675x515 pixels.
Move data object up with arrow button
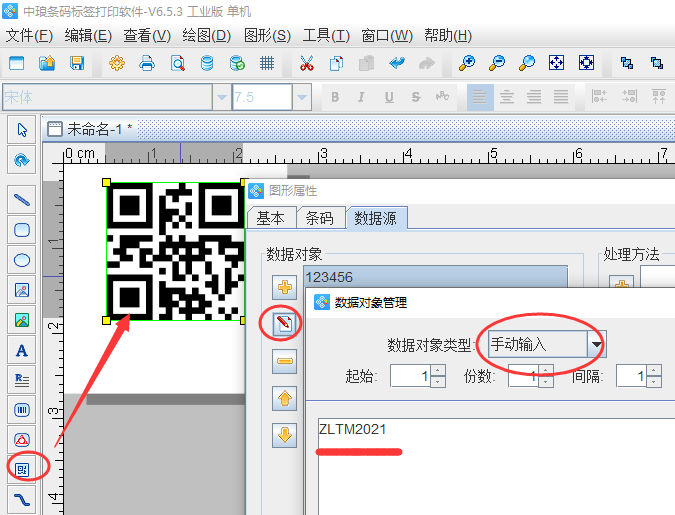coord(285,398)
